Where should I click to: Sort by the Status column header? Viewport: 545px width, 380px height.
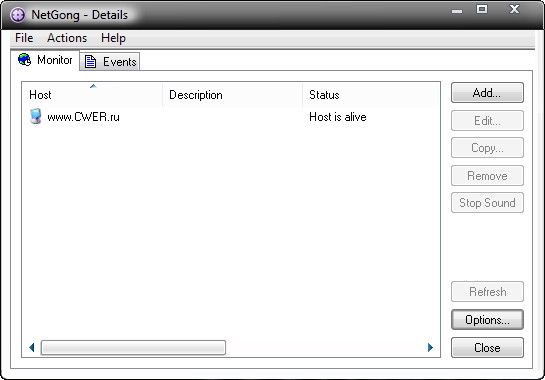point(371,95)
